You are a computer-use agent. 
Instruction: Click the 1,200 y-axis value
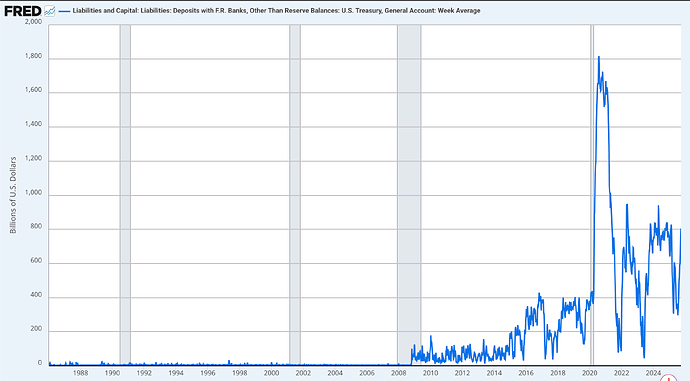[x=33, y=158]
